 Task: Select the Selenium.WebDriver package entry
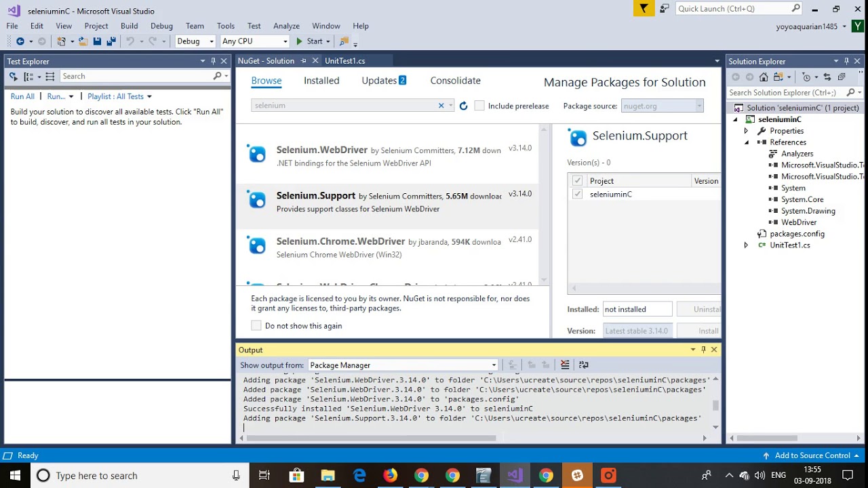pos(387,155)
